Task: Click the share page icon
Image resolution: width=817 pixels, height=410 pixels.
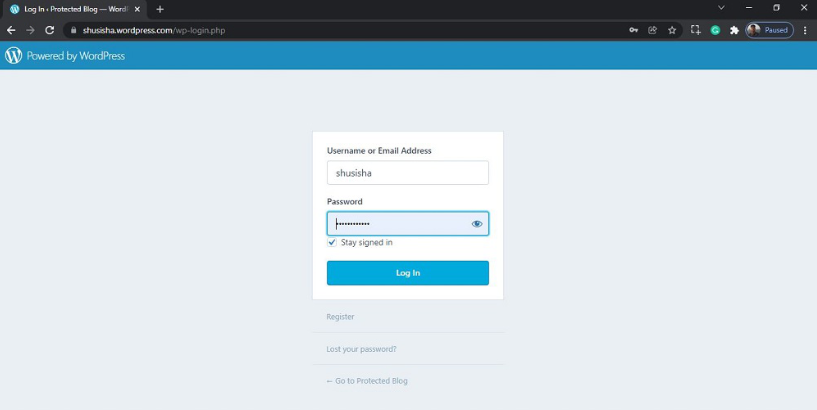Action: pos(652,30)
